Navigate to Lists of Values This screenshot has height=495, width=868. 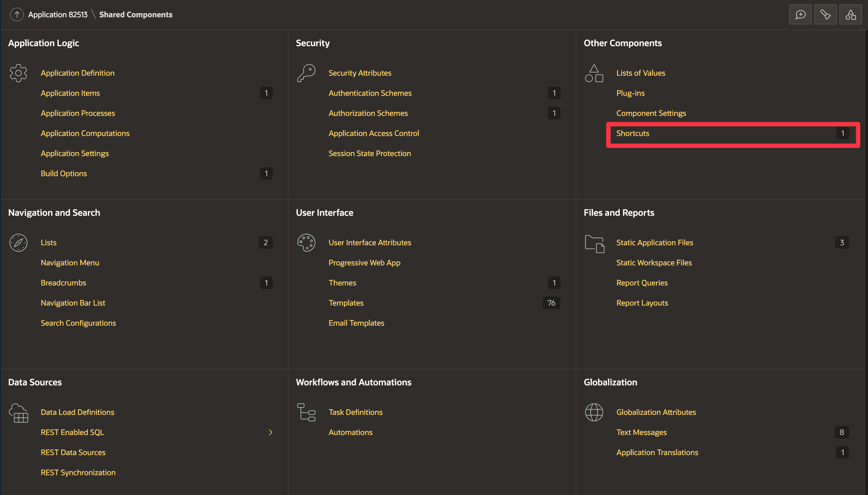(x=641, y=73)
